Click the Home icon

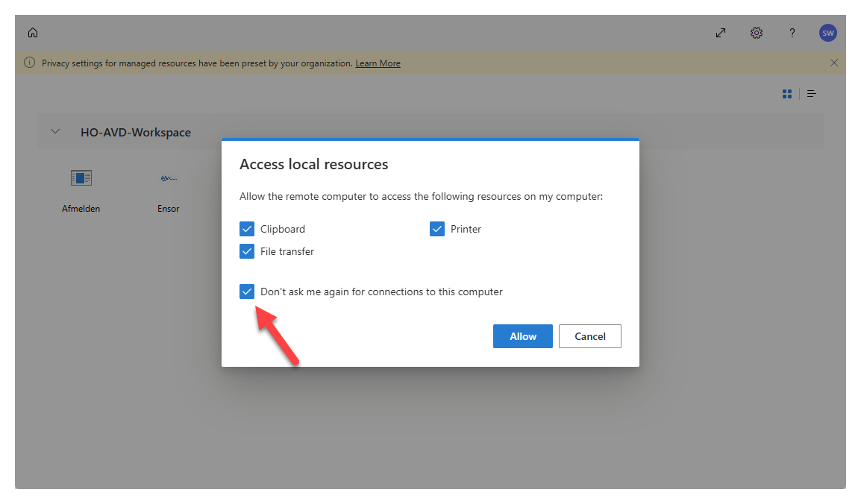point(33,33)
